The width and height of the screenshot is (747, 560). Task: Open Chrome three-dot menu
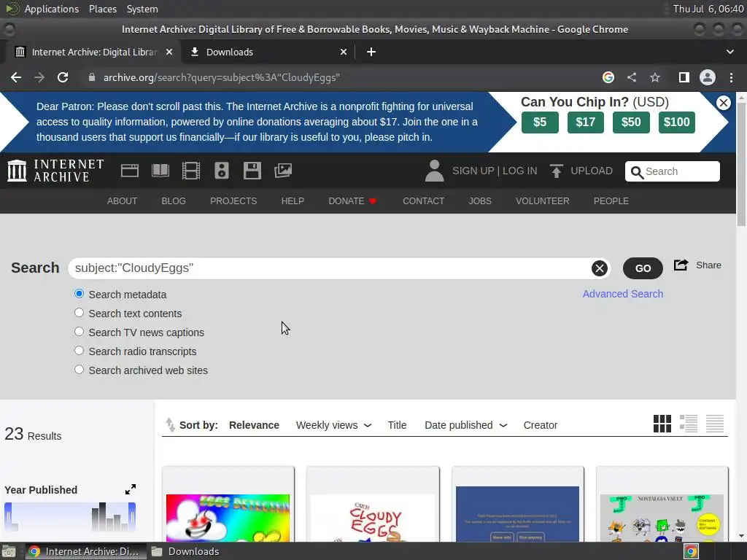click(x=731, y=77)
